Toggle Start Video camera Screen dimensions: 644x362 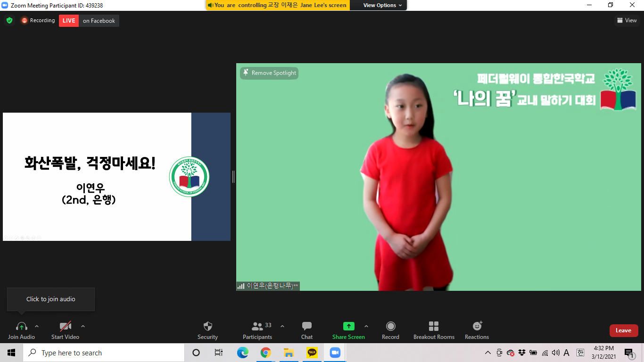[x=65, y=326]
